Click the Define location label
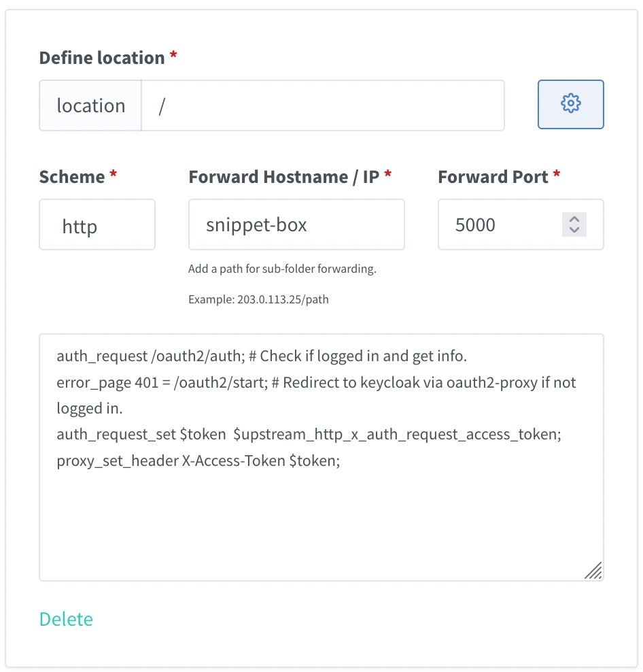Viewport: 643px width, 672px height. 102,58
